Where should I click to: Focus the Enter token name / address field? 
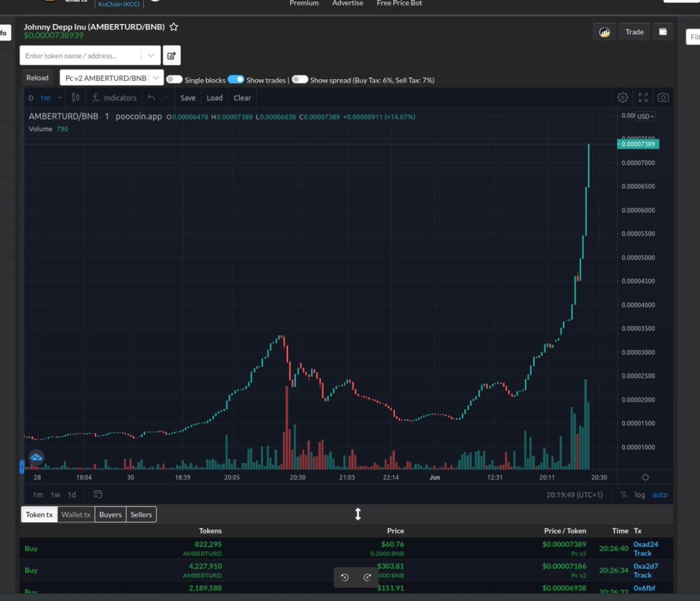tap(82, 56)
